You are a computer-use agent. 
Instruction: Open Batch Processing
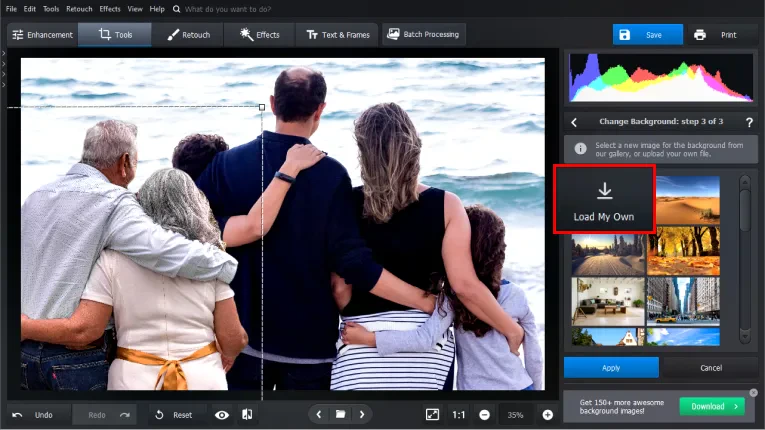423,34
